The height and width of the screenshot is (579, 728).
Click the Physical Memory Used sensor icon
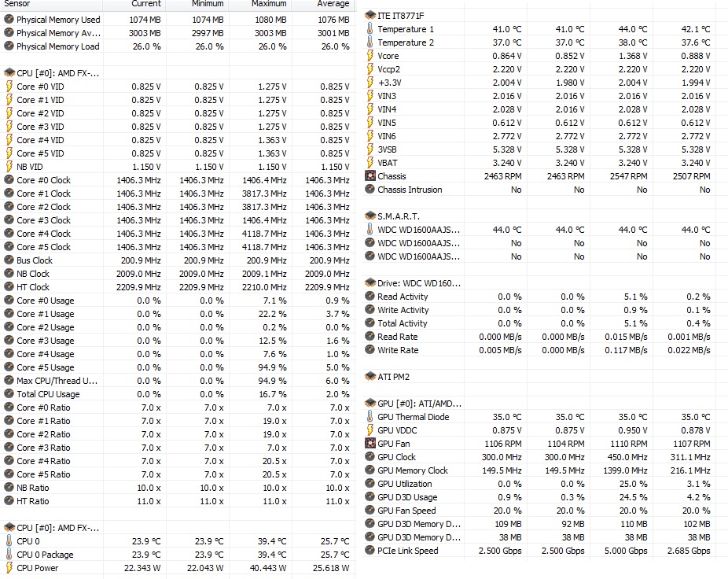[9, 20]
